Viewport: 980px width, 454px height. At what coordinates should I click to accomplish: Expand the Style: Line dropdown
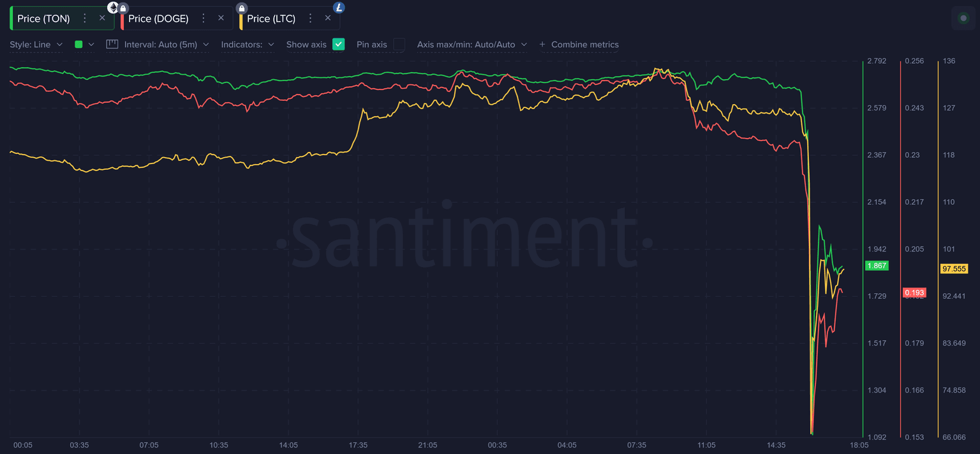point(36,45)
